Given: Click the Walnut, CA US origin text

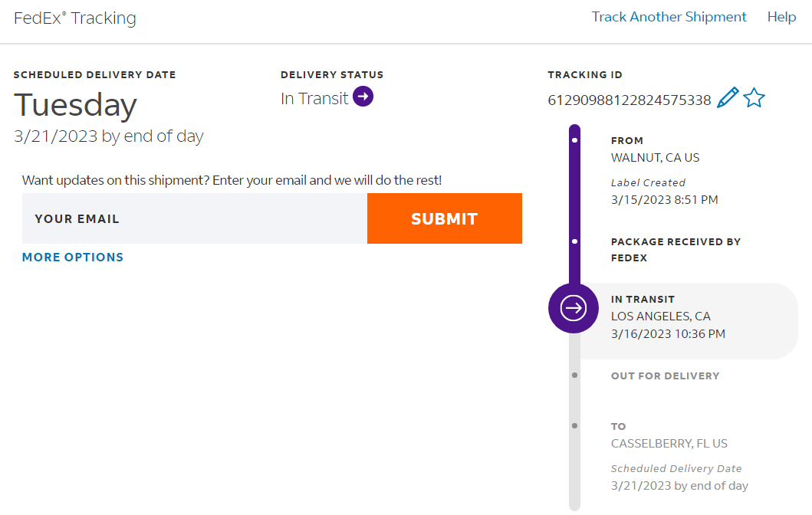Looking at the screenshot, I should (655, 158).
